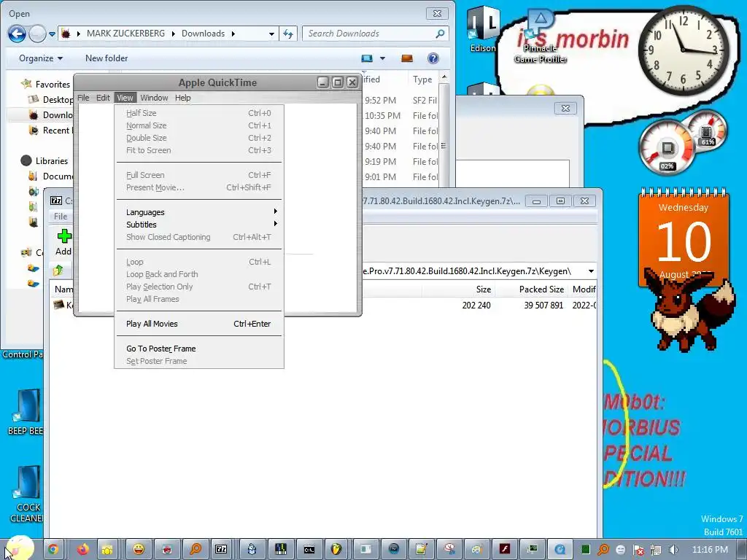Select Desktop under Favorites
The image size is (747, 560).
[58, 99]
